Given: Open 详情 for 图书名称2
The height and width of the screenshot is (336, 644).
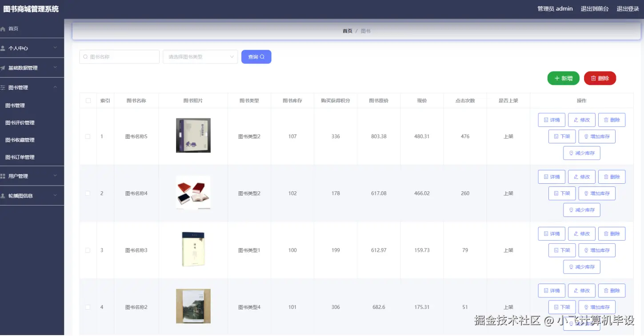Looking at the screenshot, I should pyautogui.click(x=552, y=291).
